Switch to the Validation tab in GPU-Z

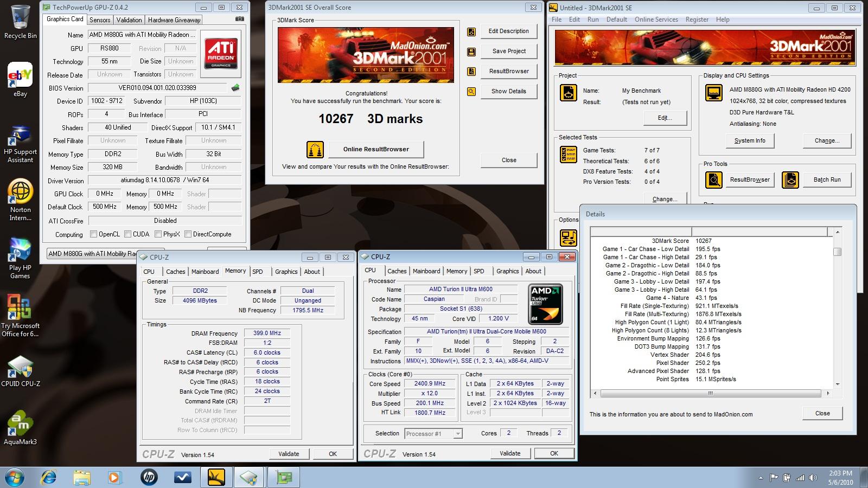[x=129, y=20]
